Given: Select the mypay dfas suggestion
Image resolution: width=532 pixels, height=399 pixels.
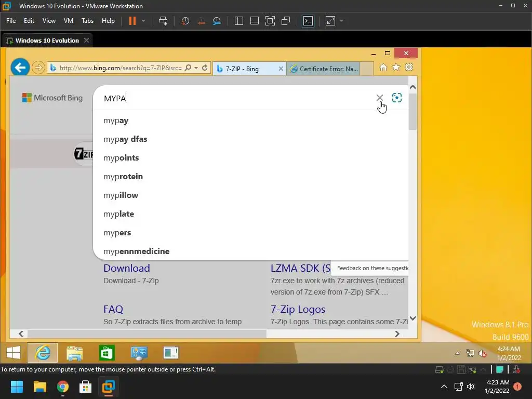Looking at the screenshot, I should coord(251,139).
